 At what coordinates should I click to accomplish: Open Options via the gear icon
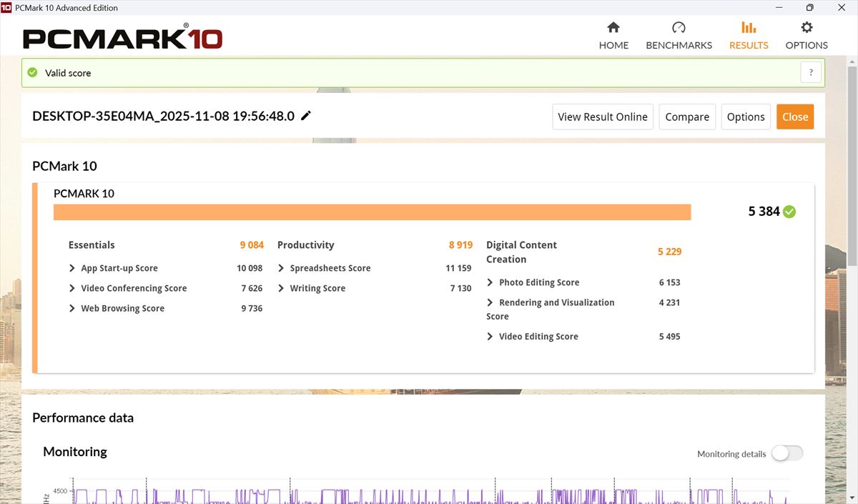(x=807, y=28)
